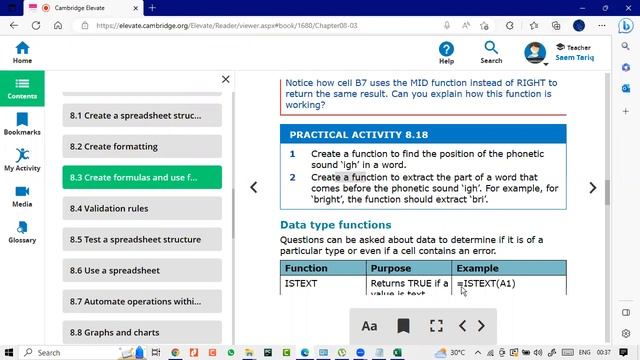Screen dimensions: 640x360
Task: Select 8.3 Create formulas and use functions
Action: (x=142, y=178)
